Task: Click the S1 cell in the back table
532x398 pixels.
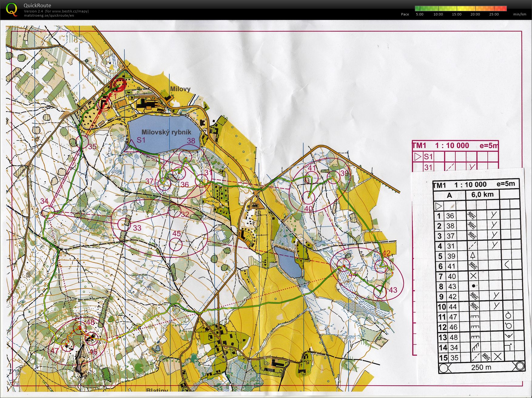Action: tap(428, 157)
